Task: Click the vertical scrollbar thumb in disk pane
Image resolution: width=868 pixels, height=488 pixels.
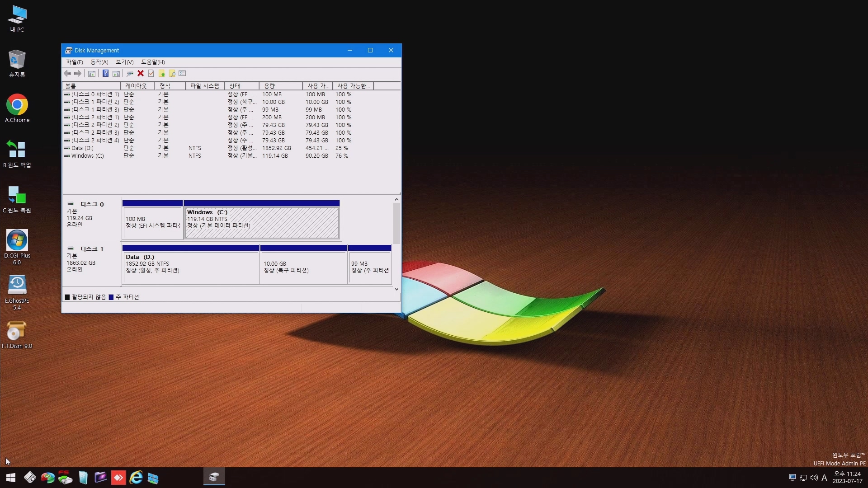Action: tap(396, 223)
